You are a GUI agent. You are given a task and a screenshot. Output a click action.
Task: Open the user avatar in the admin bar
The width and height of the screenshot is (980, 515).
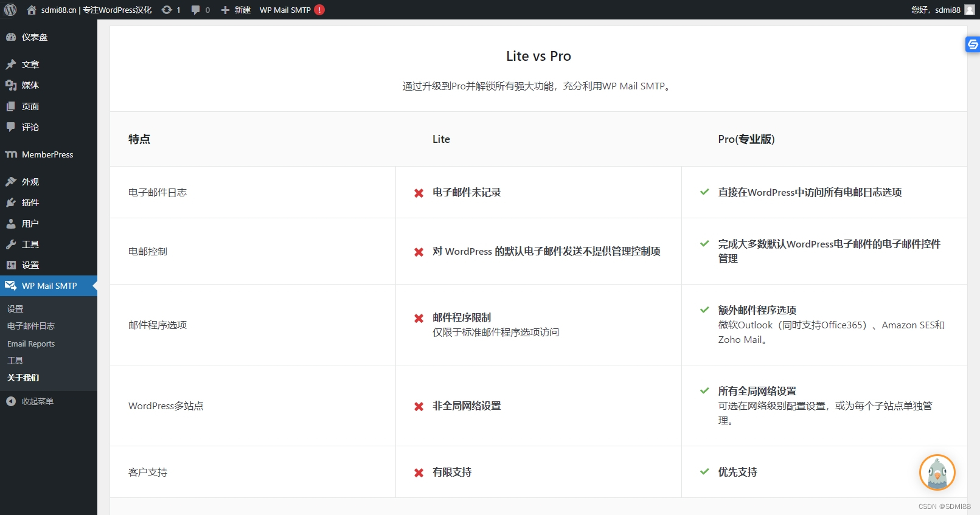pos(970,10)
